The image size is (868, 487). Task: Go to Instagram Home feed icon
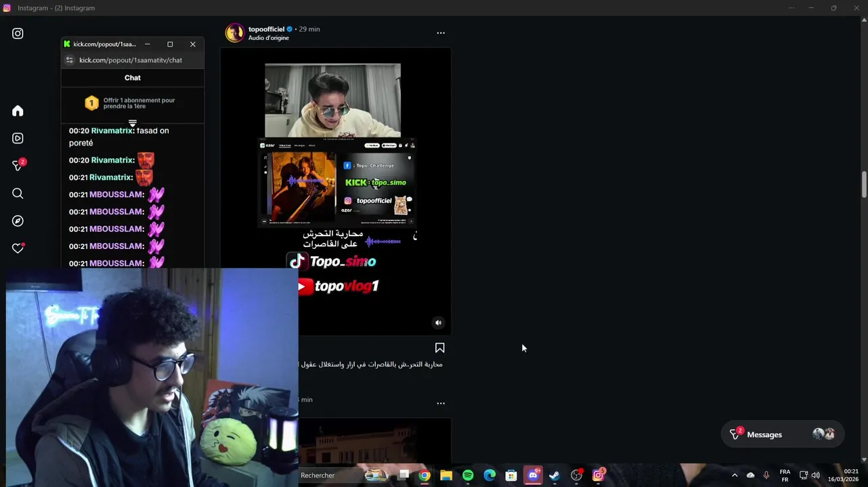[18, 111]
